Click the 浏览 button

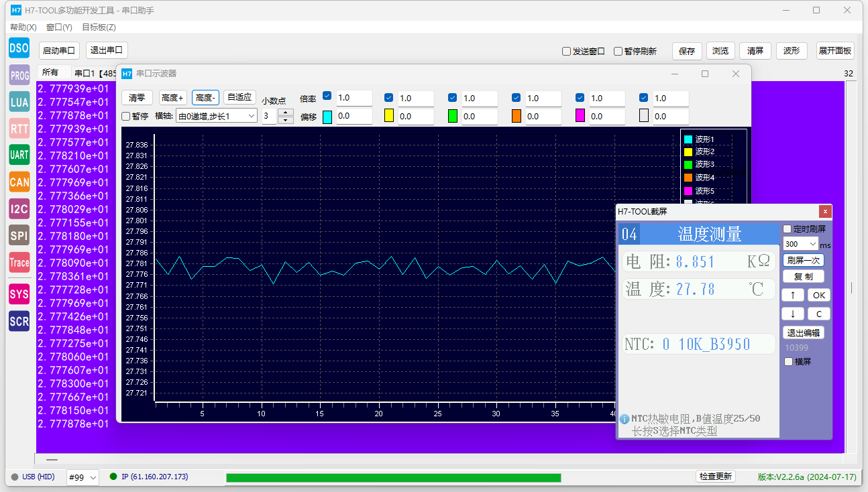tap(720, 51)
